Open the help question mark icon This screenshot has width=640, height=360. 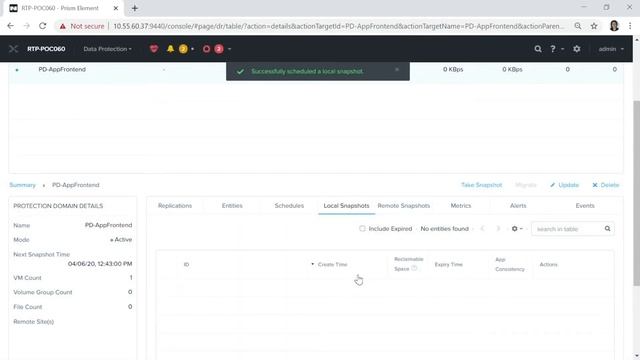[x=553, y=49]
